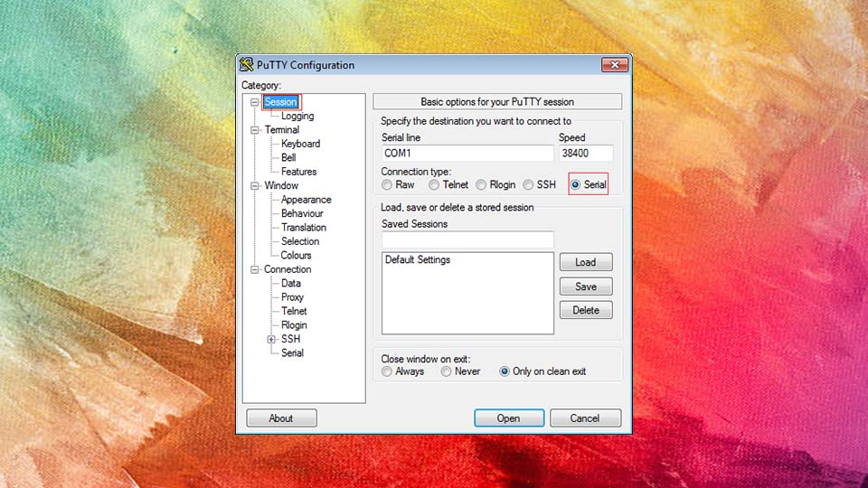Focus the Serial line field with COM1
The width and height of the screenshot is (868, 488).
(467, 154)
